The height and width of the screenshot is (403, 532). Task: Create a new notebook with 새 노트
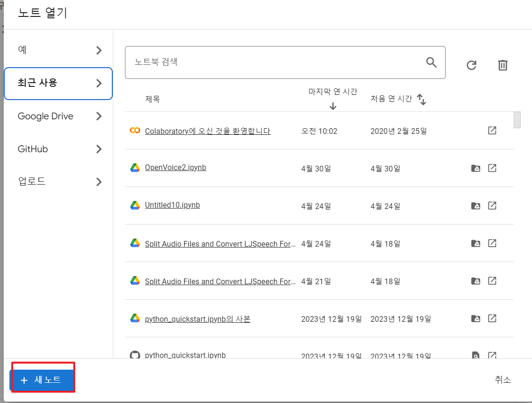tap(41, 380)
